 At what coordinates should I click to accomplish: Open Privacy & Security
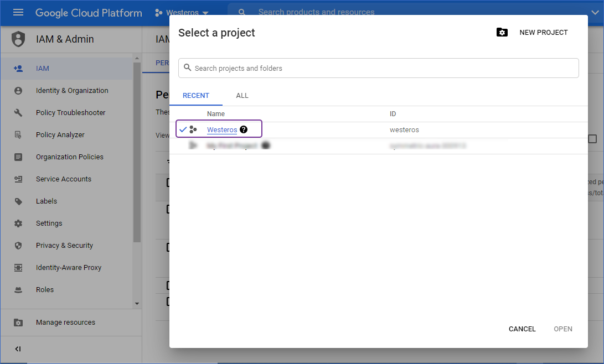[64, 246]
